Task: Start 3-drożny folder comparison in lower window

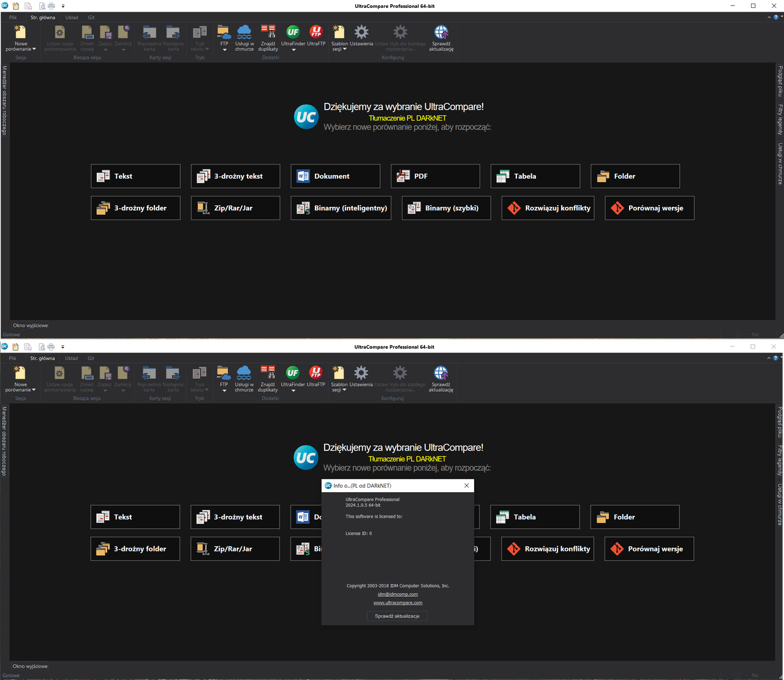Action: (x=135, y=549)
